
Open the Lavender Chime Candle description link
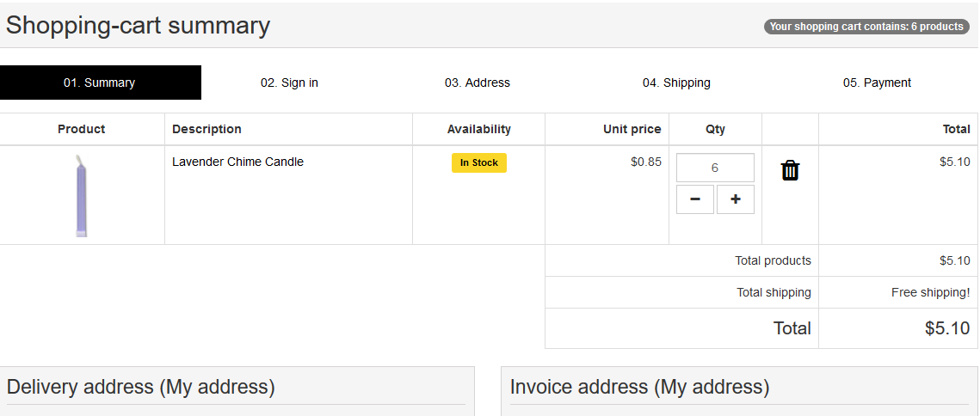pyautogui.click(x=237, y=162)
